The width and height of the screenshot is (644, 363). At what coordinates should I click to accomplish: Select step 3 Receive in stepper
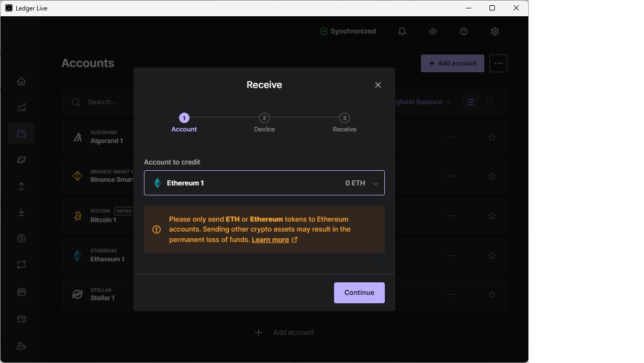tap(345, 123)
